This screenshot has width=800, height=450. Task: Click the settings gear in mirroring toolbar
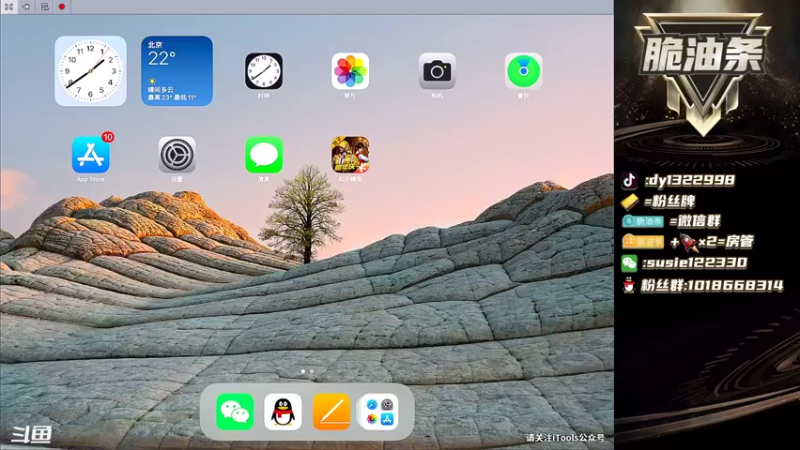26,7
